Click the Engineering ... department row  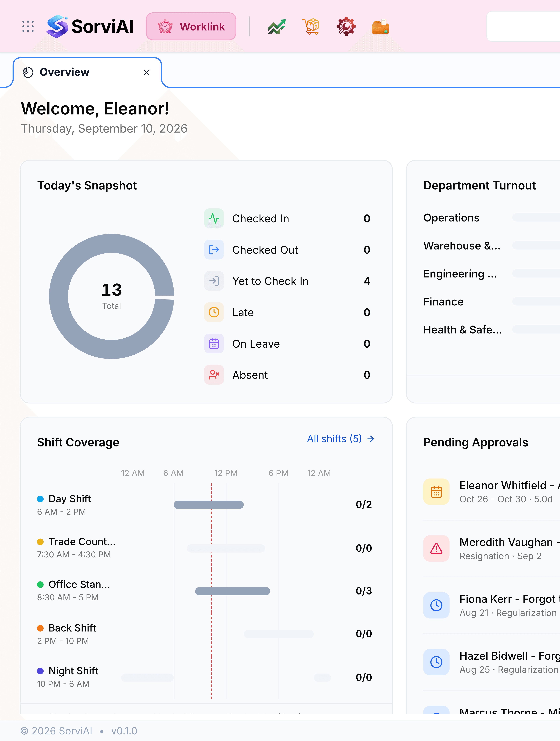coord(492,274)
